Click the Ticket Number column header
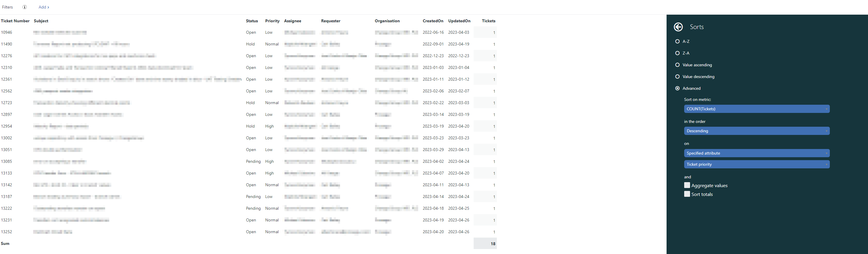 (x=15, y=21)
